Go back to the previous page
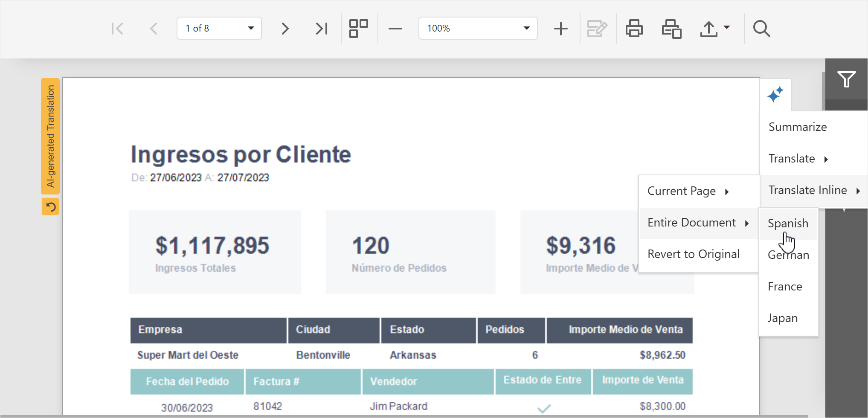 [154, 28]
